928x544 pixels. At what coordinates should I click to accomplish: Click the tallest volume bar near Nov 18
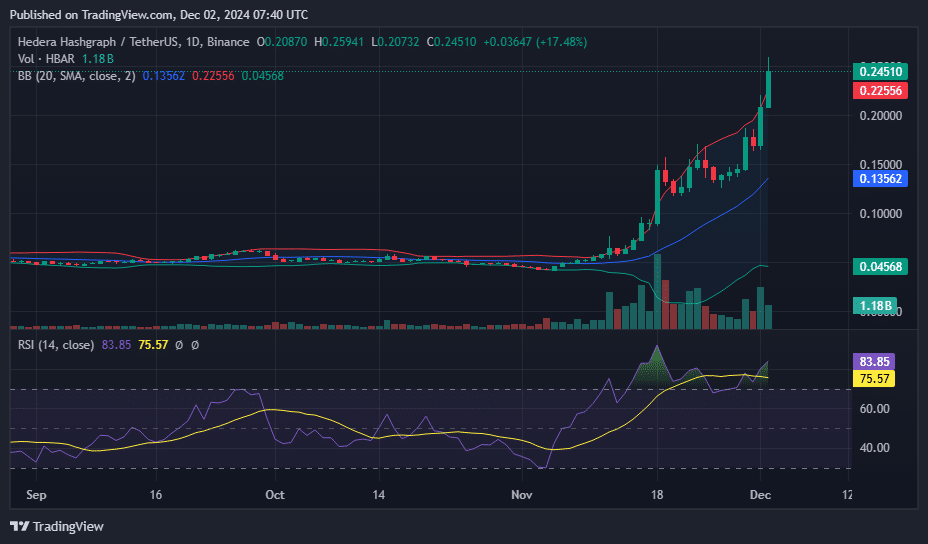[x=657, y=291]
